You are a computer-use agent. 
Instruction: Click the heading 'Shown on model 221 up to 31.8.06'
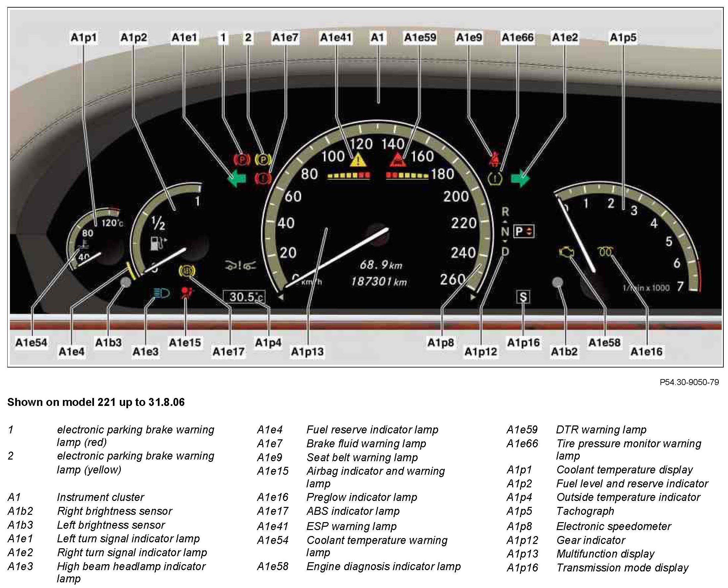(x=96, y=402)
